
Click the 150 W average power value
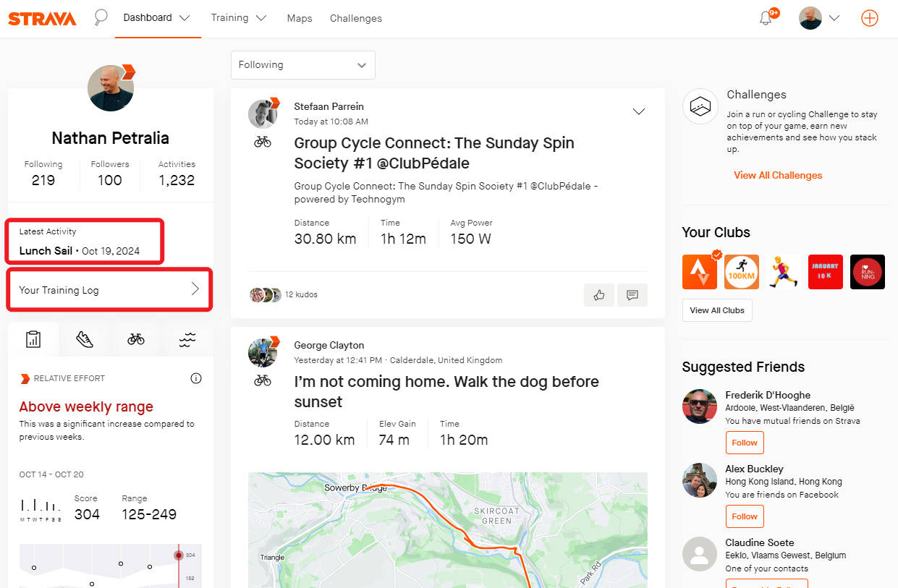click(470, 239)
